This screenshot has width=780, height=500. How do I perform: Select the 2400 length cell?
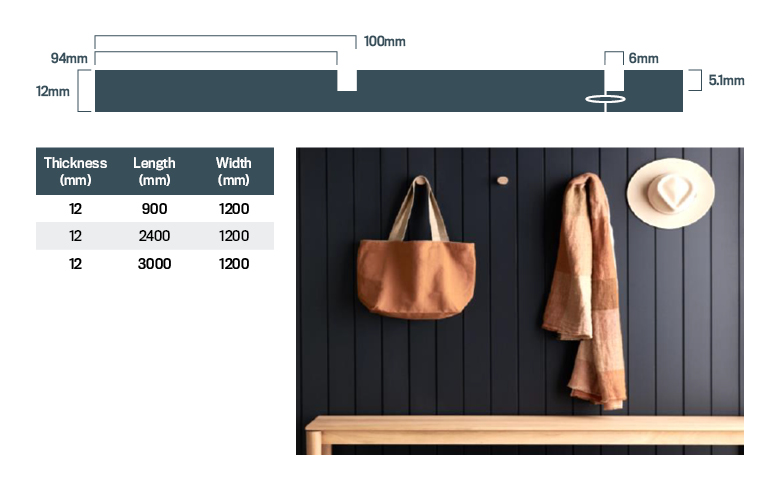click(x=154, y=236)
